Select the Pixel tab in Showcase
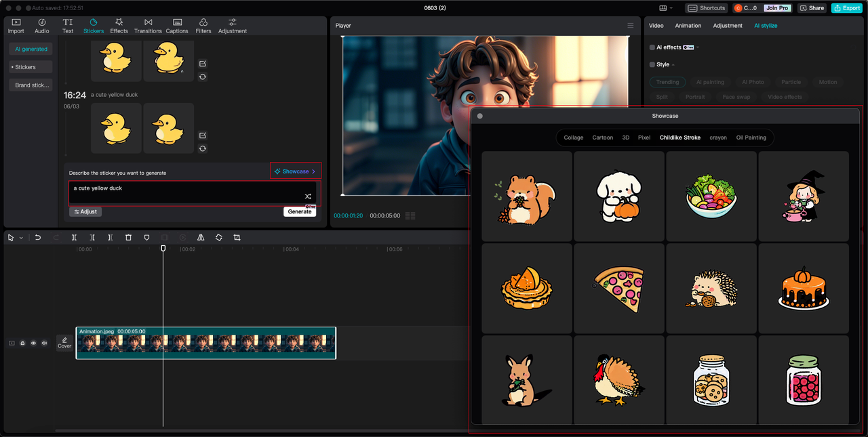This screenshot has height=437, width=868. click(x=644, y=138)
